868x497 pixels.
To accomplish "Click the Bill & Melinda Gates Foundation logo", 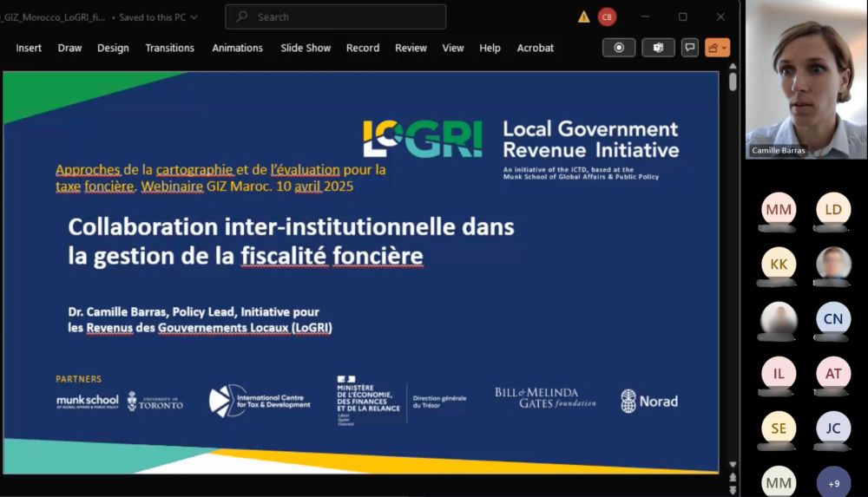I will 545,398.
